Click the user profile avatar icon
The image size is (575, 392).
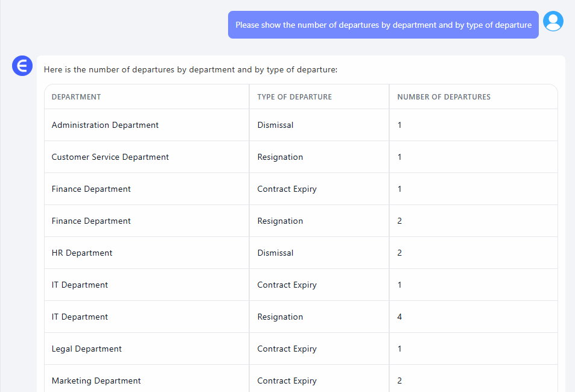pyautogui.click(x=553, y=22)
